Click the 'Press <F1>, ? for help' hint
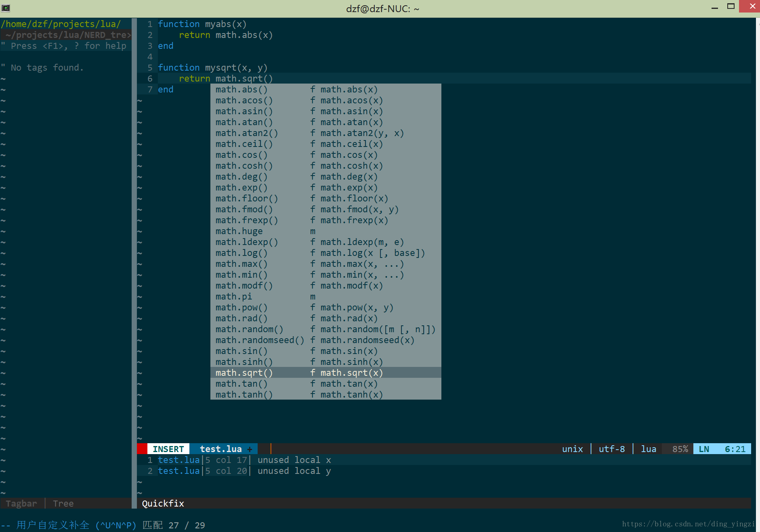 pos(69,46)
